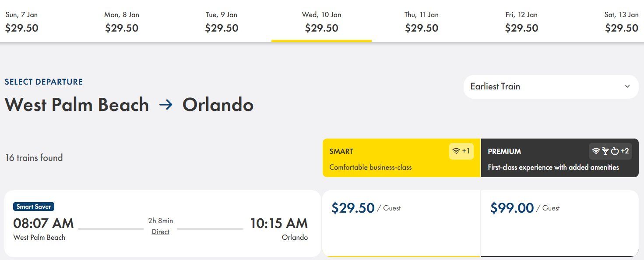Click the +1 amenities badge on SMART

[466, 151]
